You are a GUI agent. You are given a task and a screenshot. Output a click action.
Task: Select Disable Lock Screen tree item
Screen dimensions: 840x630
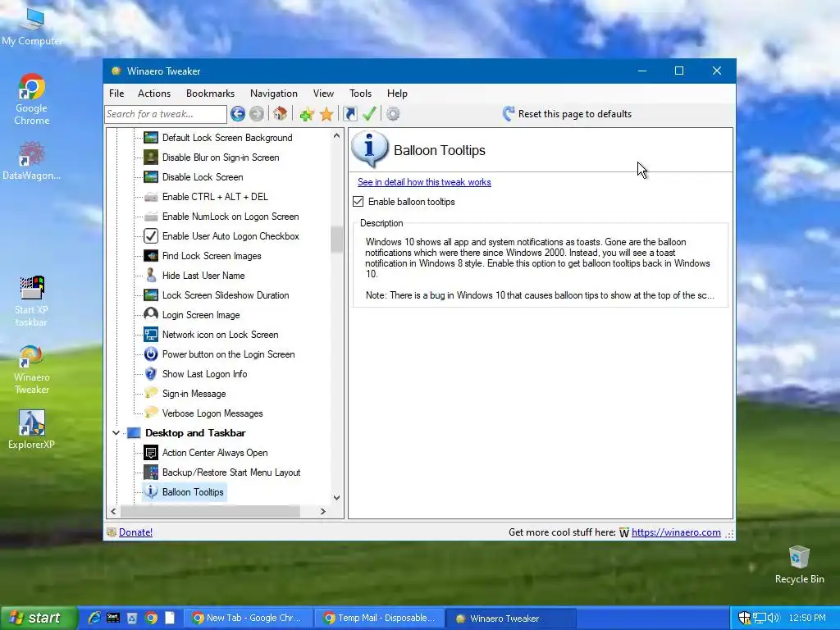click(x=203, y=177)
